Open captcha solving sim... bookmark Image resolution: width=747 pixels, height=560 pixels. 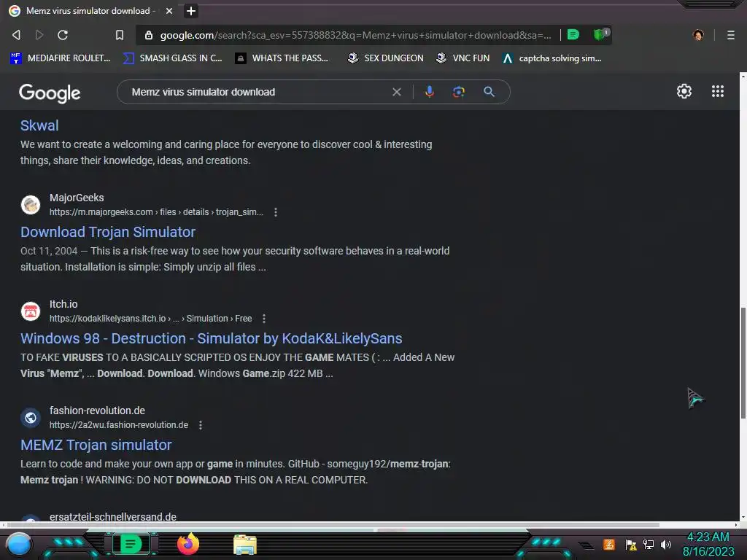tap(552, 58)
